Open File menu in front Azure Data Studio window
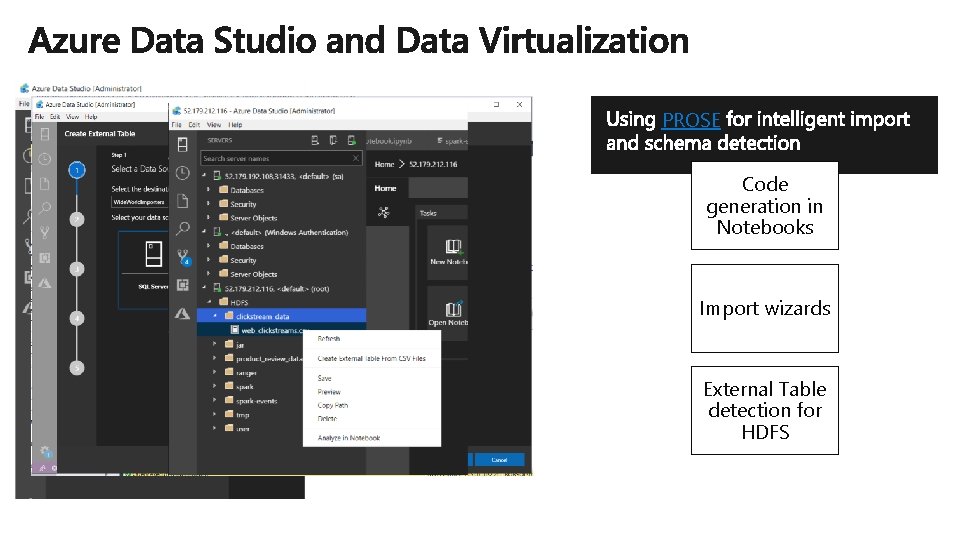 point(176,124)
